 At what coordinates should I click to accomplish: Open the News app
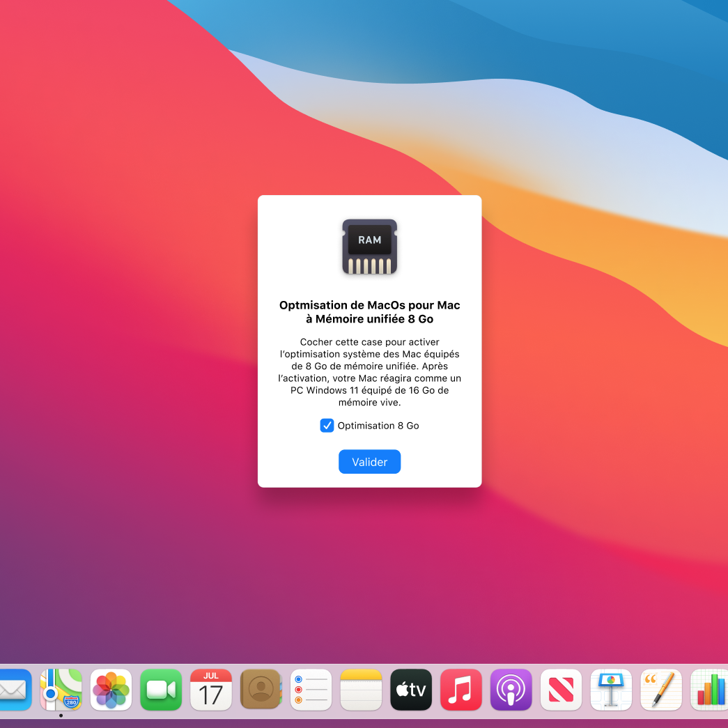click(562, 690)
